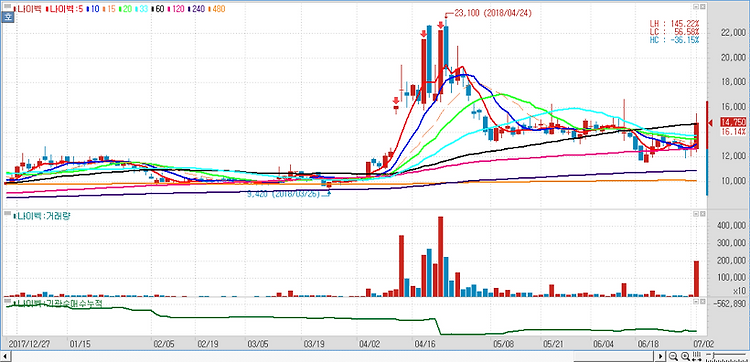Image resolution: width=750 pixels, height=362 pixels.
Task: Click the LH : 145.22% statistic
Action: [674, 23]
